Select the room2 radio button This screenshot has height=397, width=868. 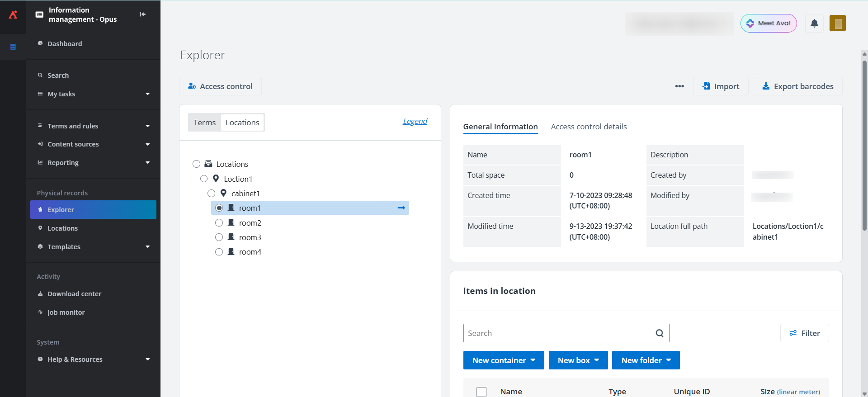coord(219,222)
